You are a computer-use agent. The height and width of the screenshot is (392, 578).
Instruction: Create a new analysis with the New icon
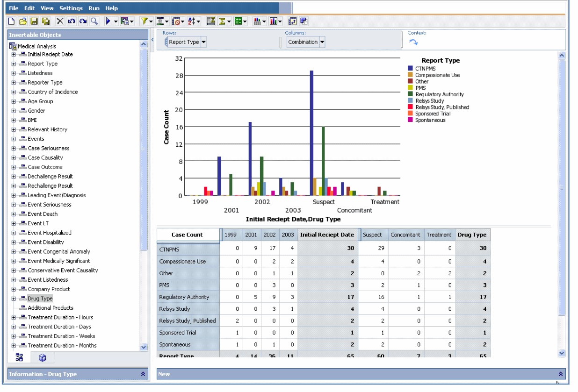click(10, 21)
